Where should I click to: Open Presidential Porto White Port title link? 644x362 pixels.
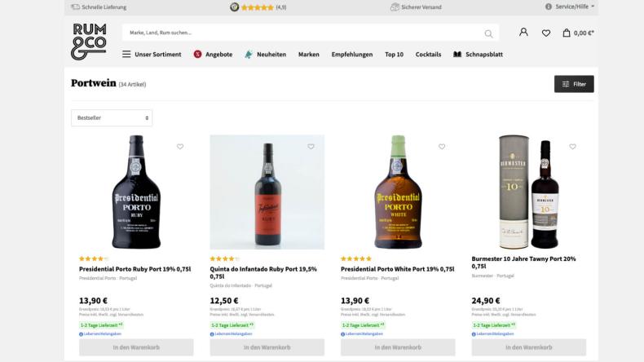(397, 269)
